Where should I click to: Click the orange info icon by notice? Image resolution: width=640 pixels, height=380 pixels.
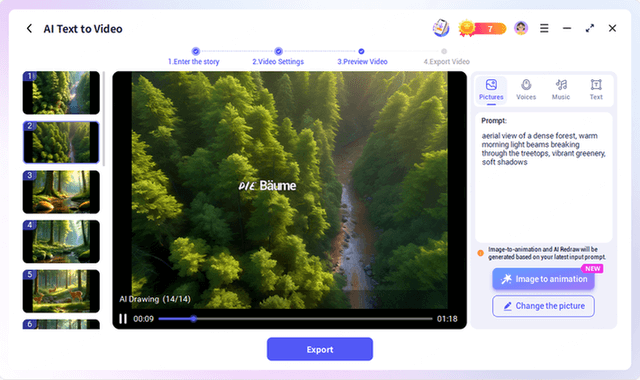click(x=480, y=253)
